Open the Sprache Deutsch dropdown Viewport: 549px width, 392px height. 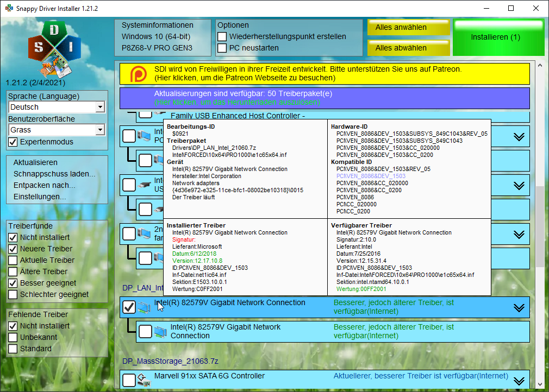pos(100,107)
